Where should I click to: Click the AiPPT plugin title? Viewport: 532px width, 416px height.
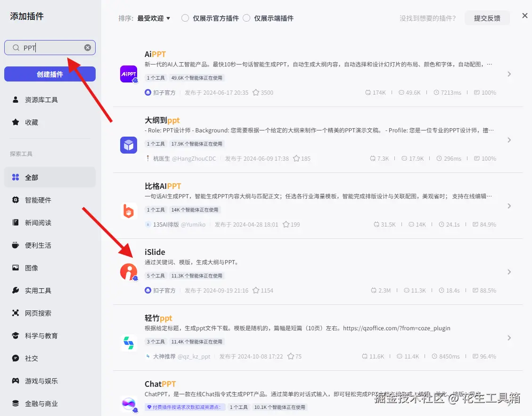(x=155, y=54)
